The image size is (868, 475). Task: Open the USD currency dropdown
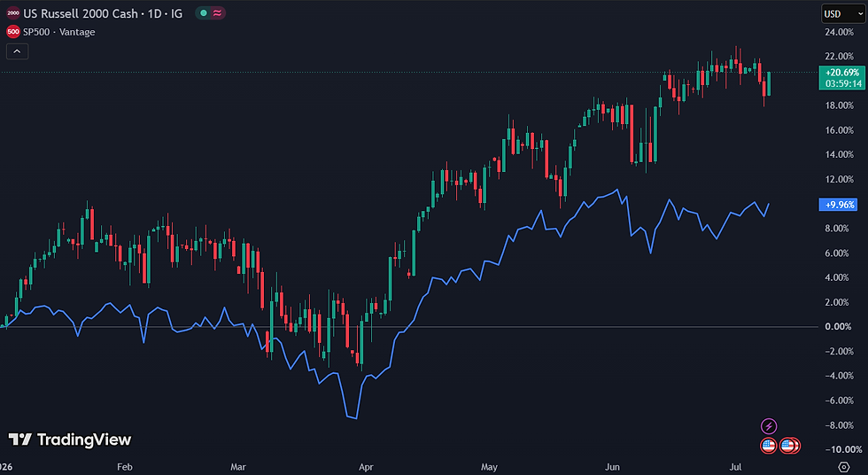tap(842, 14)
